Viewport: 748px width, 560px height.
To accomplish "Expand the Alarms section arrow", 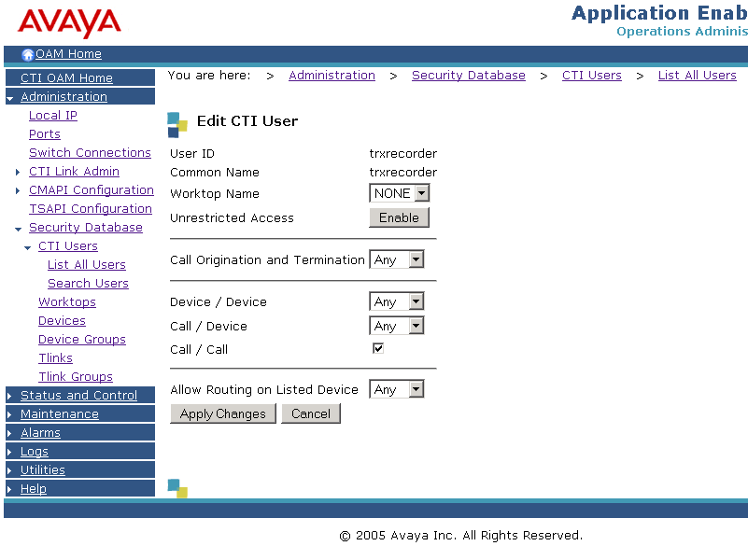I will click(x=9, y=433).
